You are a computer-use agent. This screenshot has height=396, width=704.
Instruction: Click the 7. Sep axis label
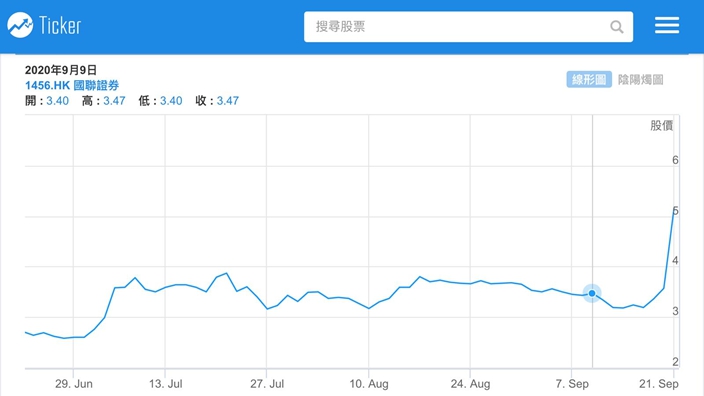(572, 384)
